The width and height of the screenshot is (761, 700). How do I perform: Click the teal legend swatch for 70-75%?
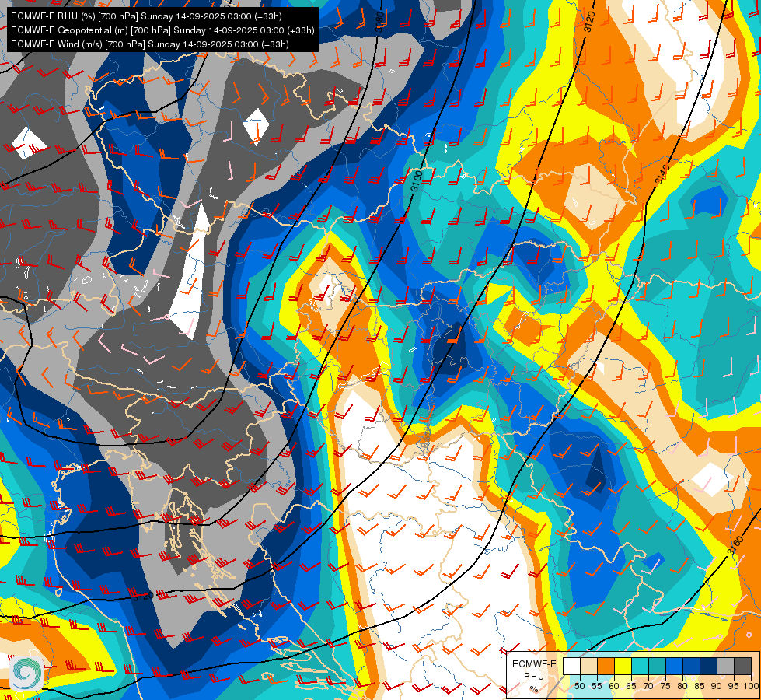(x=657, y=666)
